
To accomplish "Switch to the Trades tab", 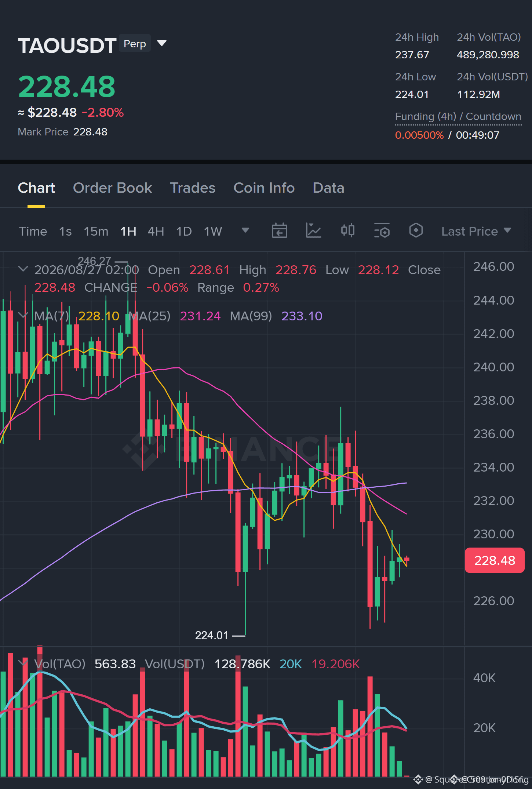I will tap(193, 188).
